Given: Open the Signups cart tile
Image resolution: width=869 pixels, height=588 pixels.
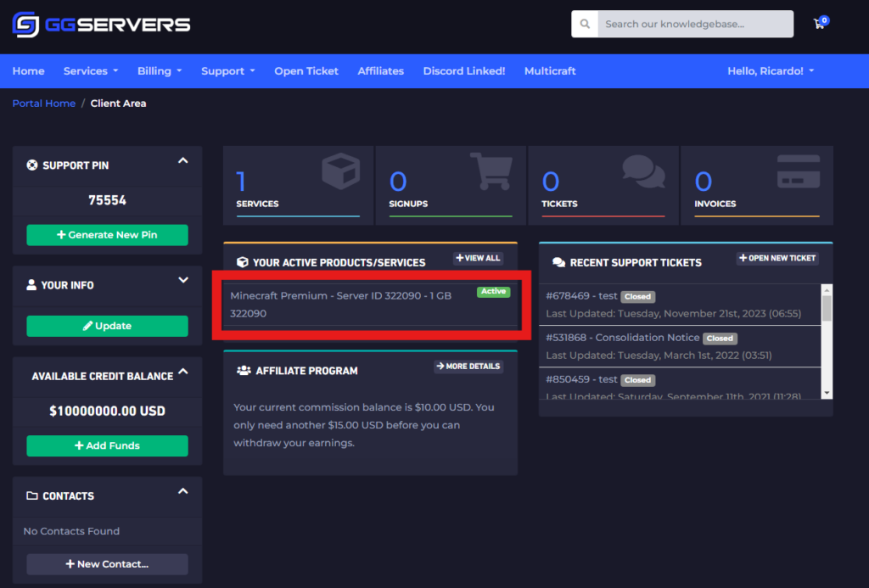Looking at the screenshot, I should pyautogui.click(x=451, y=184).
